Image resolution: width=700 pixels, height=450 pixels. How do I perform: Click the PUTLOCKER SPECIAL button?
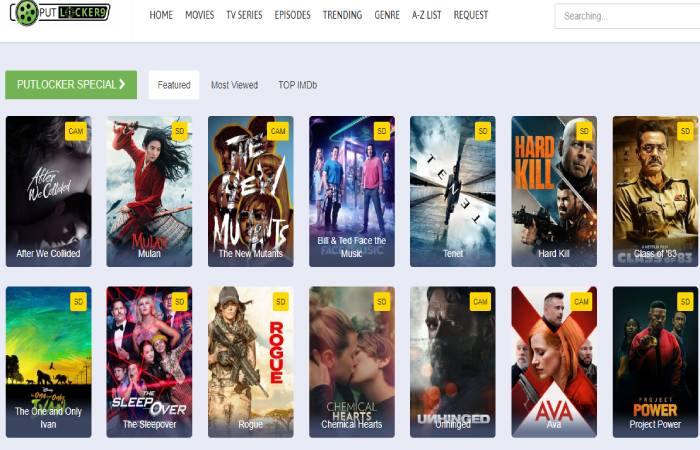tap(71, 85)
